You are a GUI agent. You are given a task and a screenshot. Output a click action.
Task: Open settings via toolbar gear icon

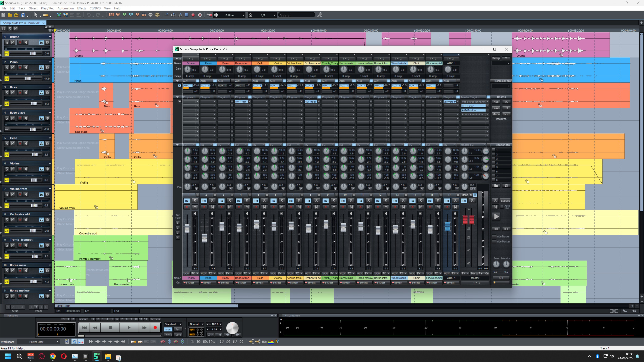pos(200,15)
